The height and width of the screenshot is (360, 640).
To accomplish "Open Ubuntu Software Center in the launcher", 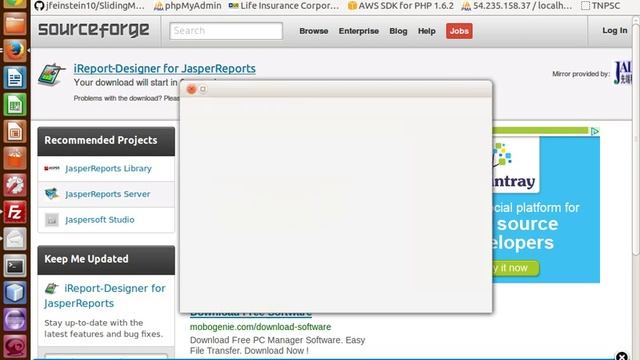I will pos(15,158).
